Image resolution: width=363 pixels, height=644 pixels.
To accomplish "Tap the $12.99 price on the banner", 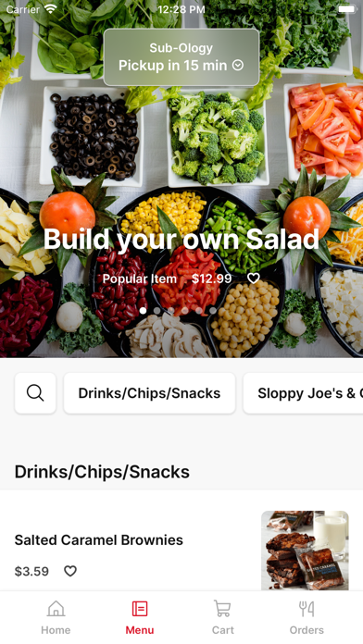I will click(212, 279).
